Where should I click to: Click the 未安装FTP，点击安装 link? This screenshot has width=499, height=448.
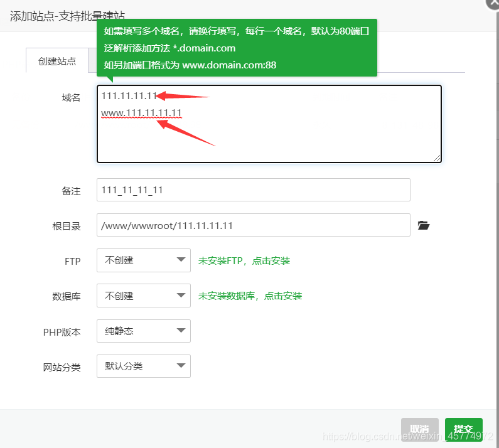(244, 261)
